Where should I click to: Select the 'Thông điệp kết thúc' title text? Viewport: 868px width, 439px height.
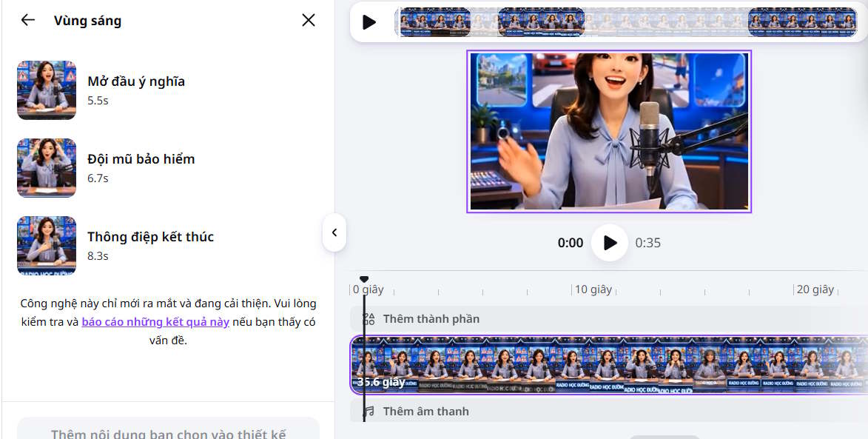pyautogui.click(x=150, y=236)
